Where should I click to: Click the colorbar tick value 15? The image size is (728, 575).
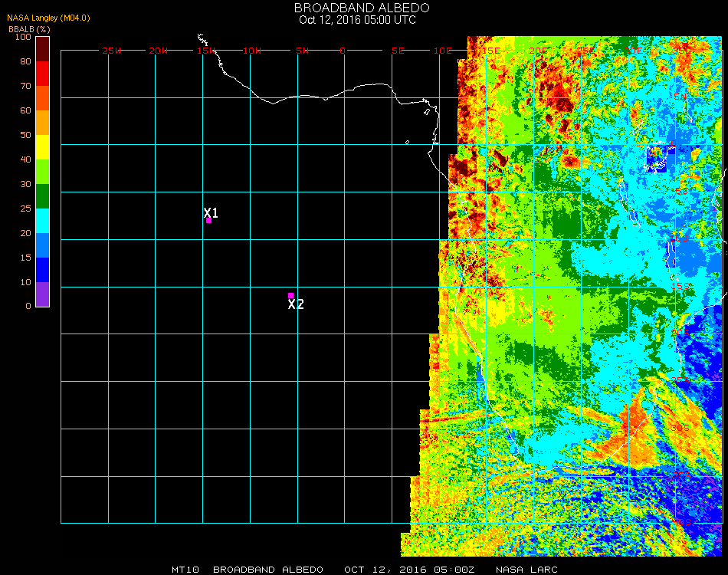point(26,258)
